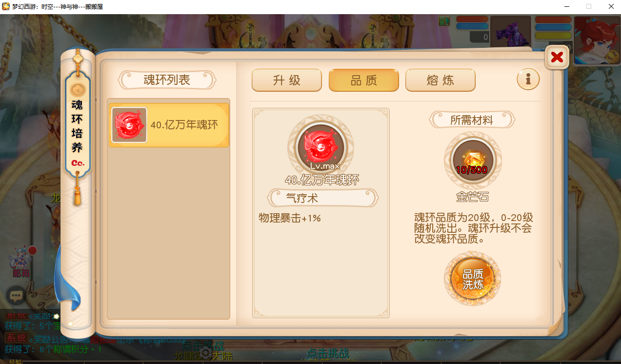Switch to the 升级 tab

tap(287, 81)
